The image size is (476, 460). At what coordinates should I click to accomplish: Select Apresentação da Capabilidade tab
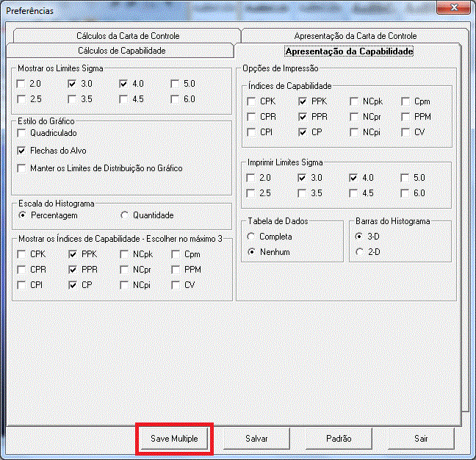click(x=349, y=51)
